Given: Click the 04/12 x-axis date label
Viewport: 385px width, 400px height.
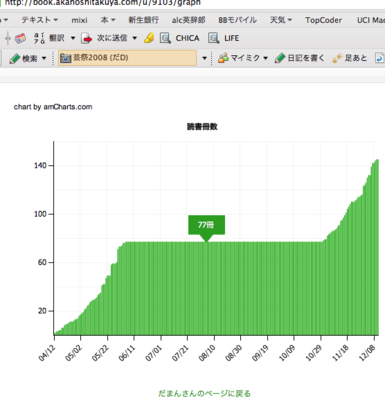Looking at the screenshot, I should coord(47,353).
